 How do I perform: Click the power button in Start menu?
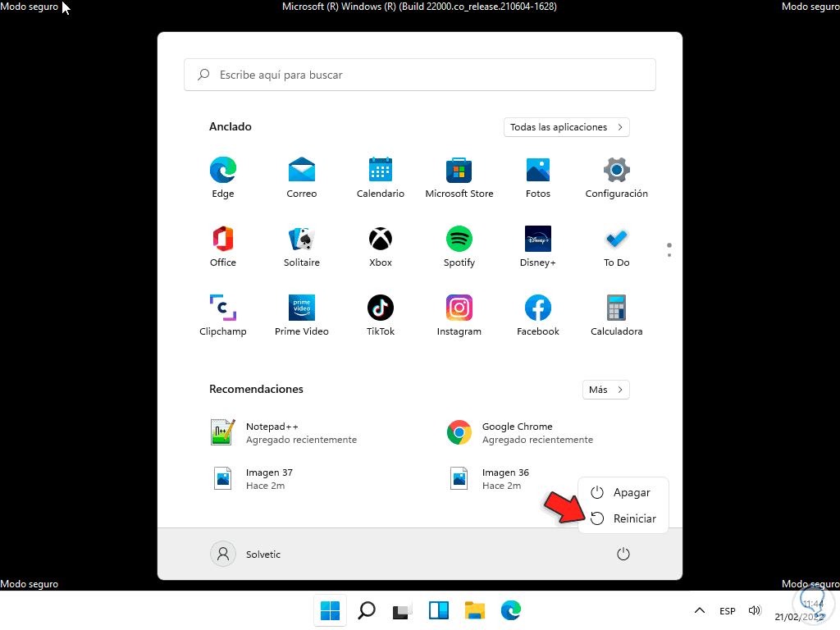623,554
